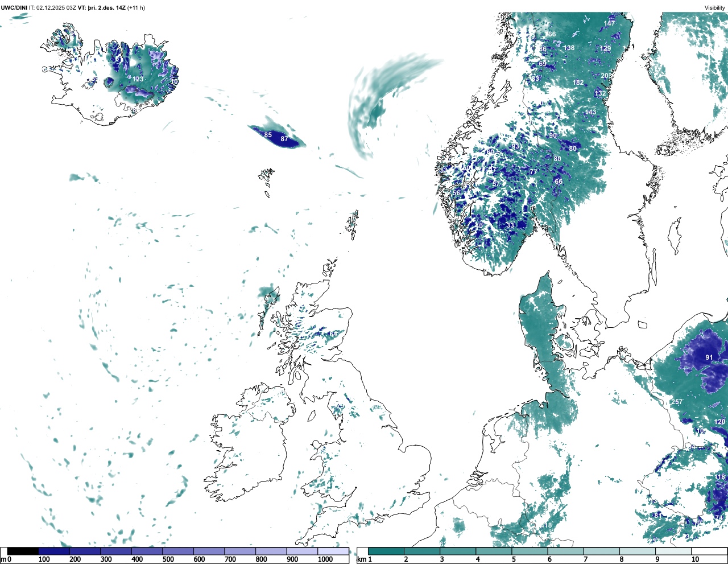Click the '87' visibility value over the sea
Screen dimensions: 728x564
(x=284, y=139)
